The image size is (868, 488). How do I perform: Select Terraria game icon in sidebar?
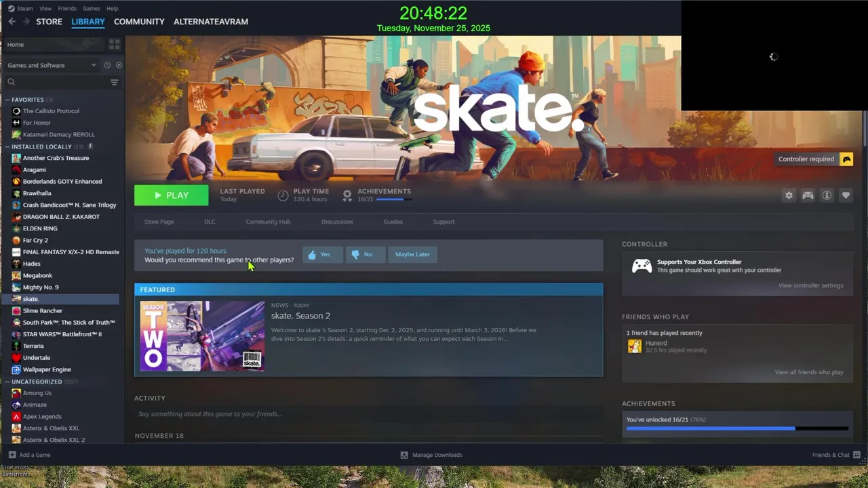(x=16, y=346)
